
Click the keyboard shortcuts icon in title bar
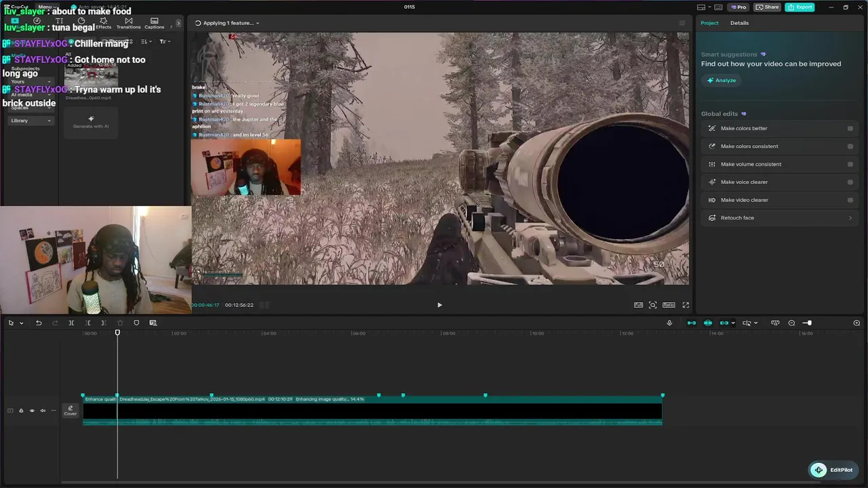718,7
